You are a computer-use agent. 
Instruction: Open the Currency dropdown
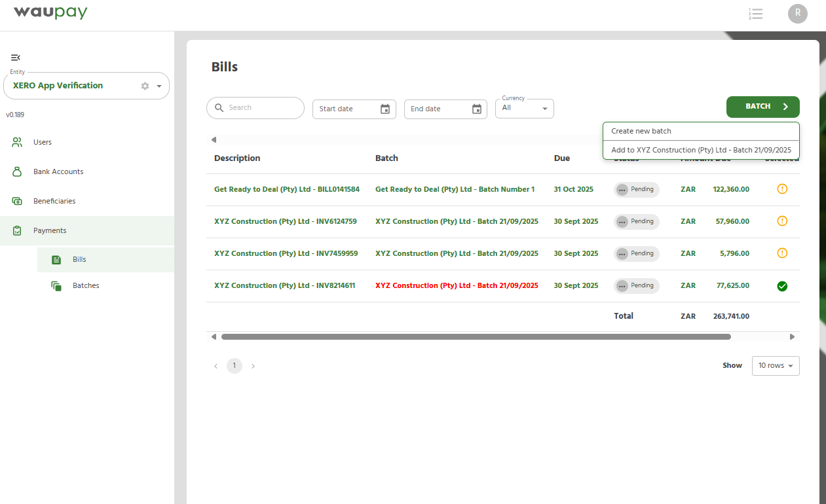tap(525, 108)
